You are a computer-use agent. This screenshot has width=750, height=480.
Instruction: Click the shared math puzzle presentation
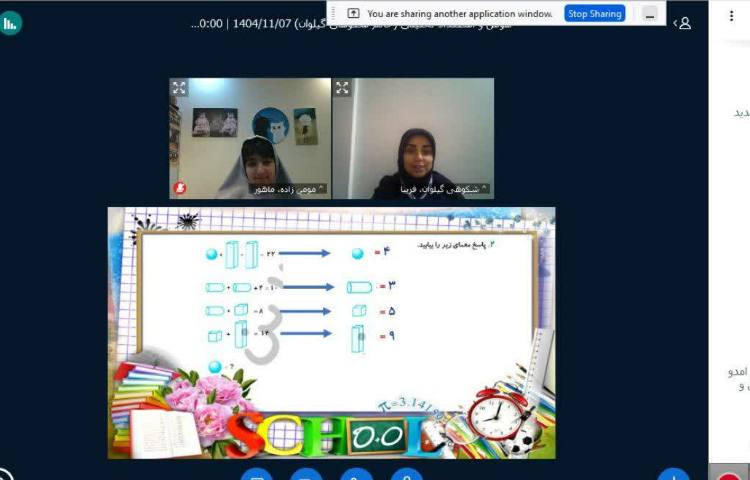coord(331,332)
